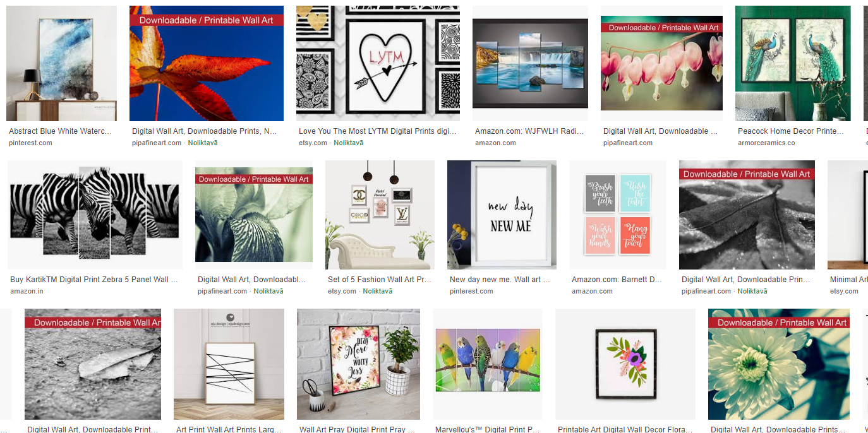Screen dimensions: 868x433
Task: Select the bathroom rules four-print image
Action: 618,215
